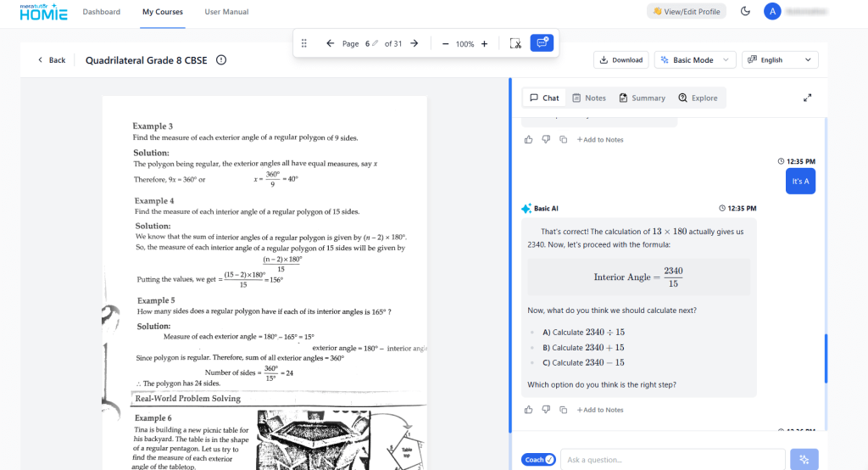Switch to the Explore tab
The image size is (868, 470).
(698, 98)
